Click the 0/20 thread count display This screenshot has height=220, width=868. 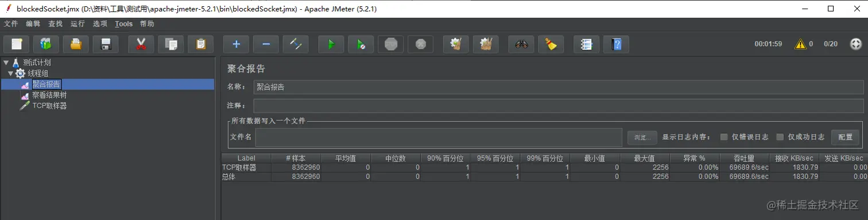coord(831,44)
